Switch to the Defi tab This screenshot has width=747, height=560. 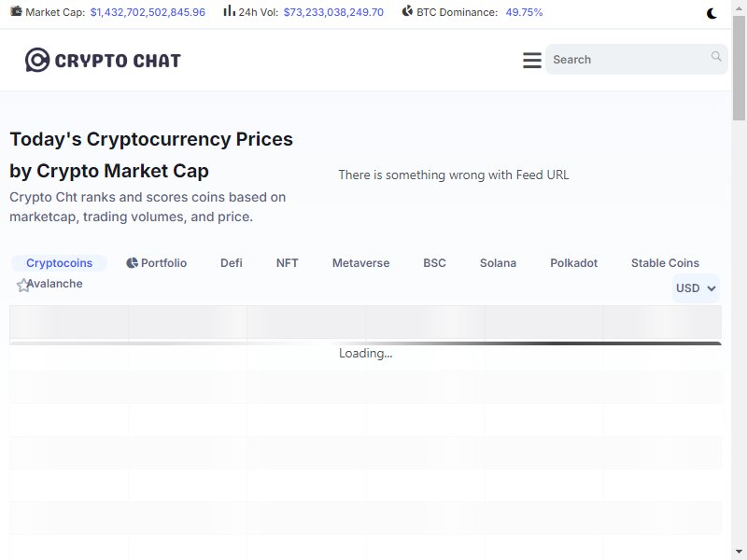pyautogui.click(x=232, y=263)
